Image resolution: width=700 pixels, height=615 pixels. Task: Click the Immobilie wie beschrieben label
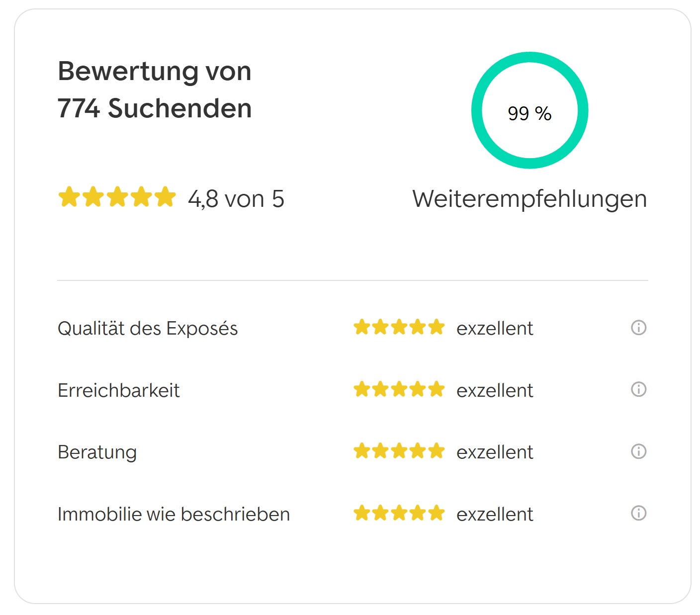[x=174, y=514]
